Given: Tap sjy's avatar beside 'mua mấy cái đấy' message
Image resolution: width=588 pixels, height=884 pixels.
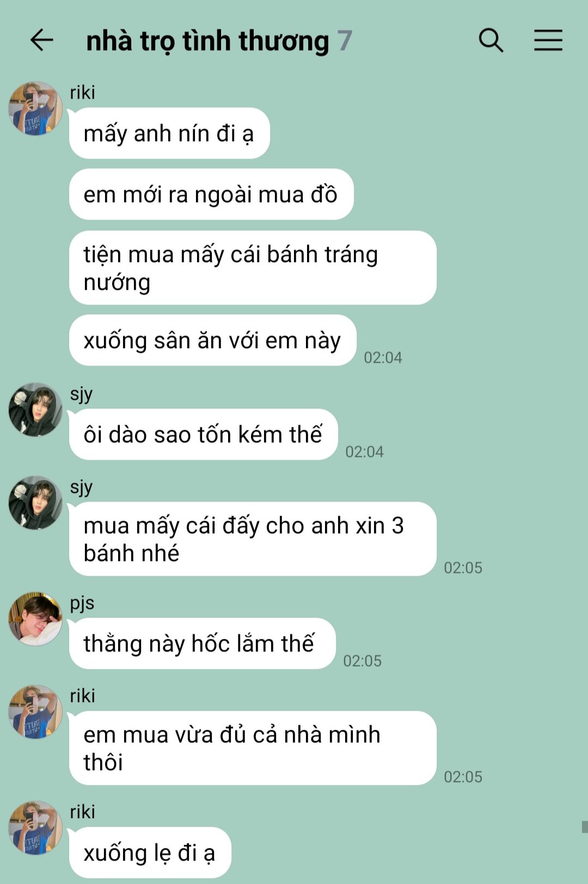Looking at the screenshot, I should (35, 503).
